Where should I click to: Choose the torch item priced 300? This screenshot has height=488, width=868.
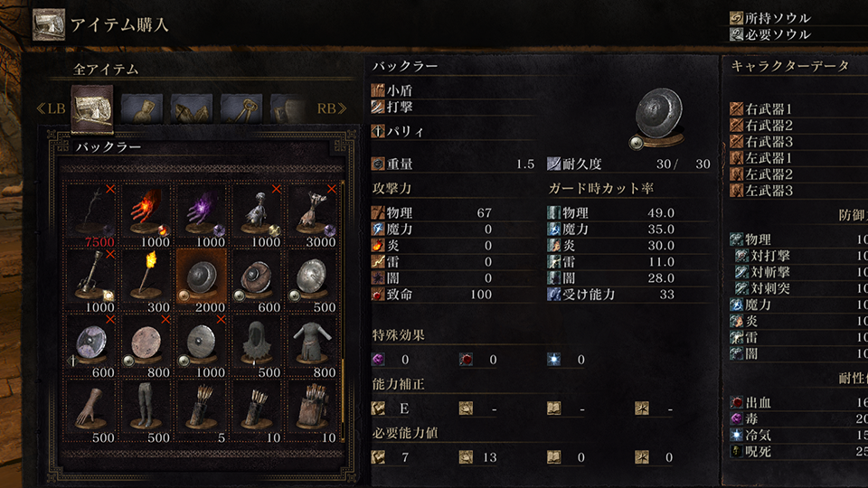pos(146,281)
